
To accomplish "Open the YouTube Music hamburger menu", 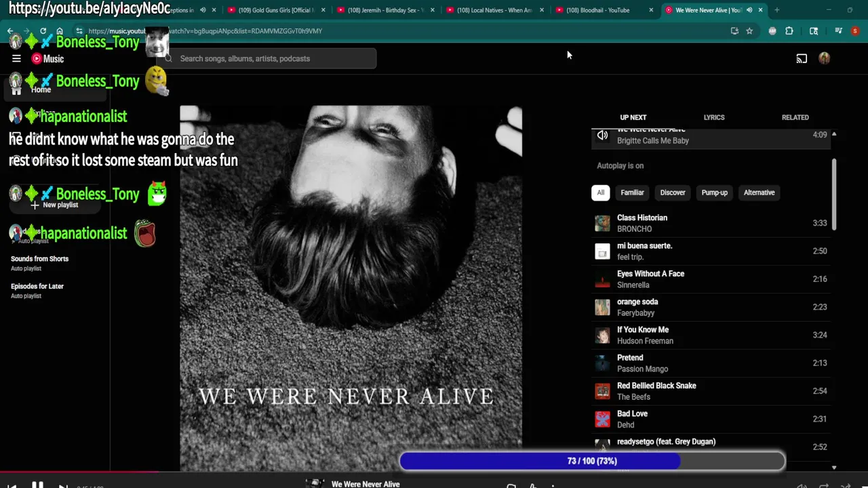I will (16, 58).
